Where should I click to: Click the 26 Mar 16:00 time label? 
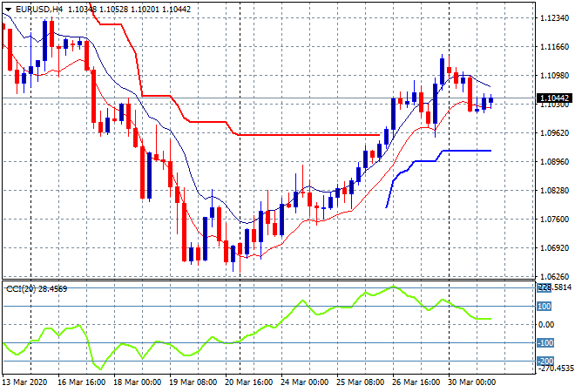click(416, 382)
